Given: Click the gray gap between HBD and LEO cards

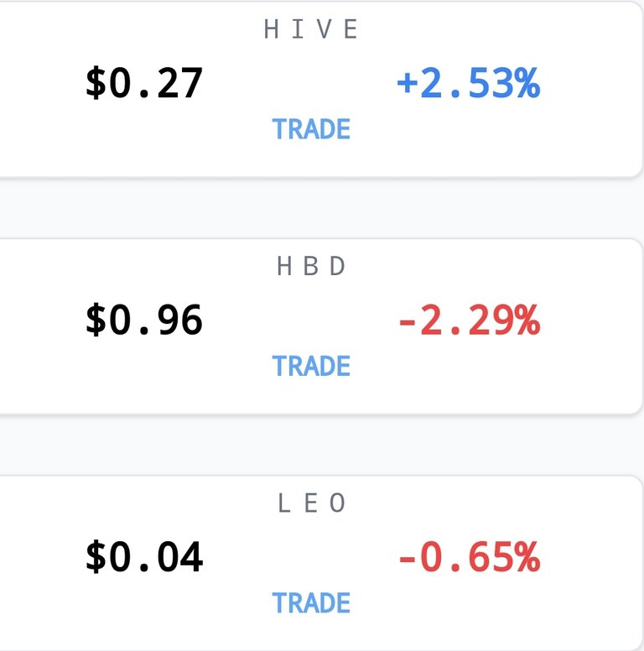Looking at the screenshot, I should point(322,445).
